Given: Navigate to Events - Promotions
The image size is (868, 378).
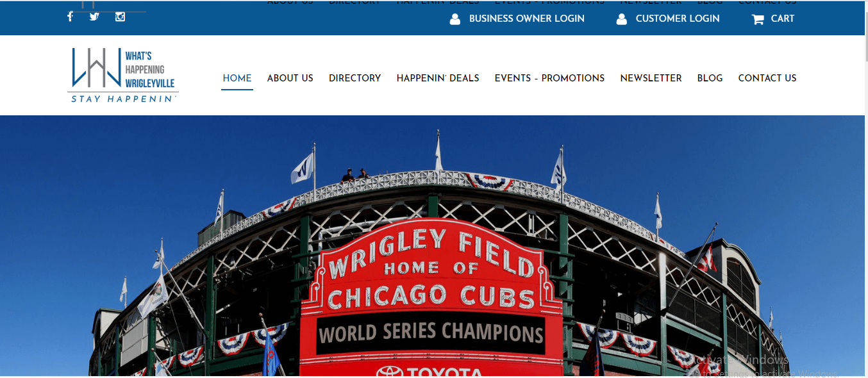Looking at the screenshot, I should 549,78.
